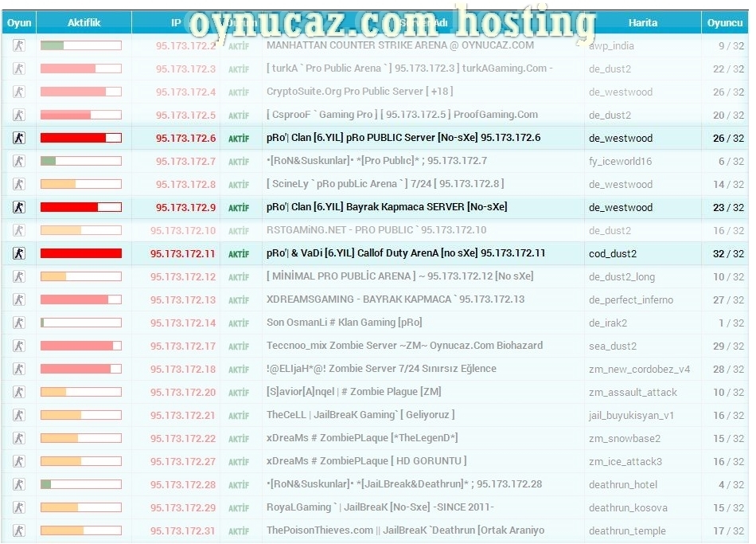The width and height of the screenshot is (756, 544).
Task: Sort by the Harita column header
Action: (643, 22)
